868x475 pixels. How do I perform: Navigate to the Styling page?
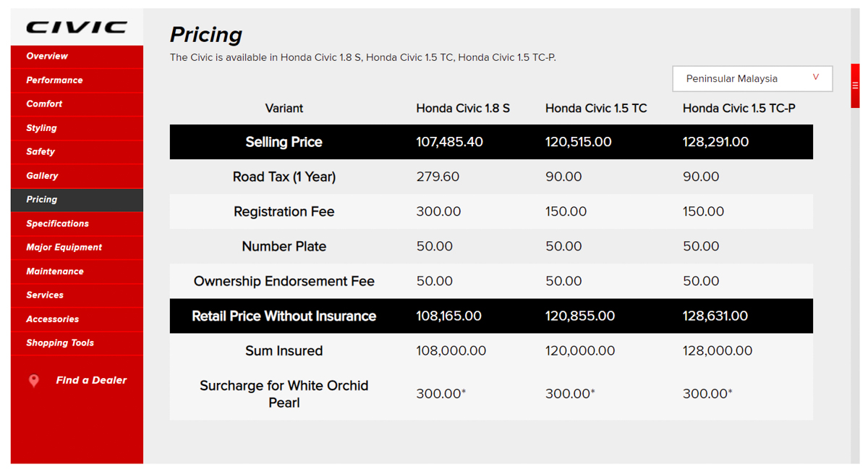coord(41,128)
